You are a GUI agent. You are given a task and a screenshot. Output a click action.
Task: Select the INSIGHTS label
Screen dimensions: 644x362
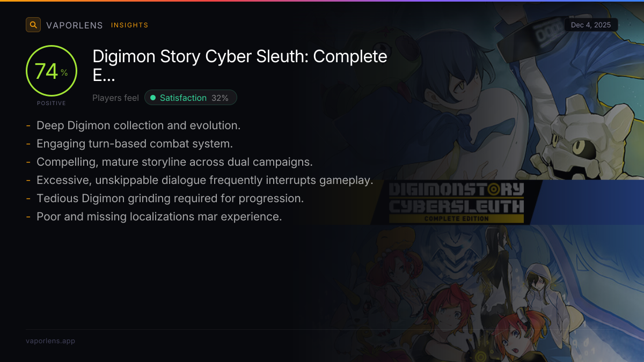pos(129,25)
